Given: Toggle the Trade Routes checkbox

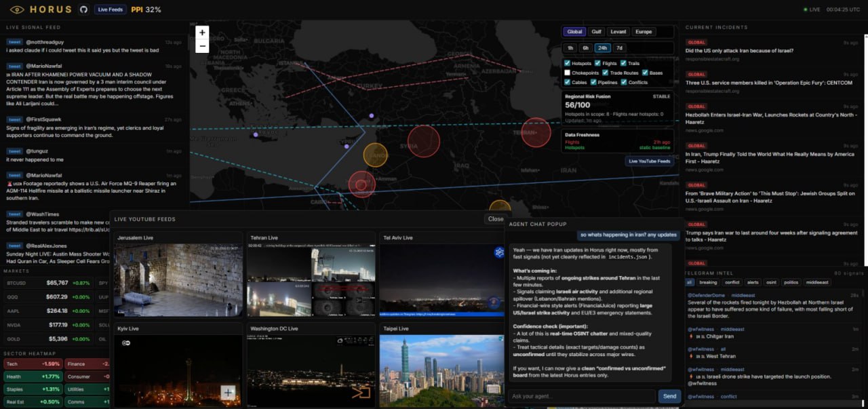Looking at the screenshot, I should 605,73.
